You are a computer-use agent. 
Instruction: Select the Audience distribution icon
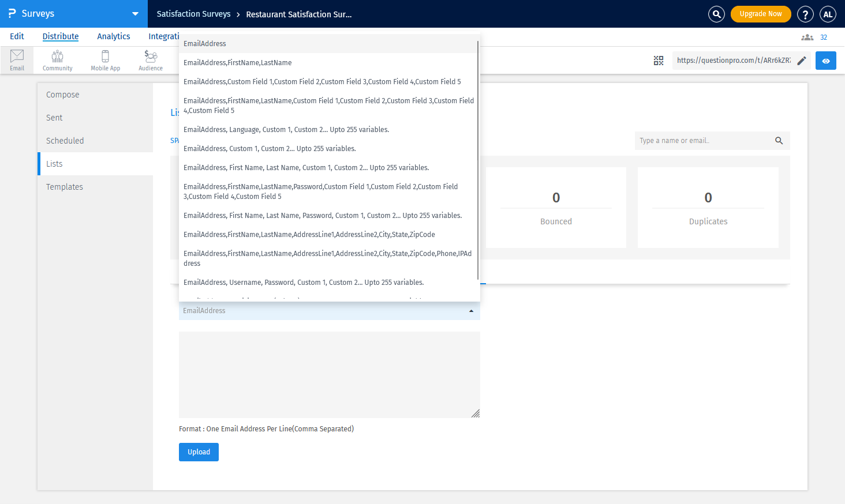tap(150, 59)
